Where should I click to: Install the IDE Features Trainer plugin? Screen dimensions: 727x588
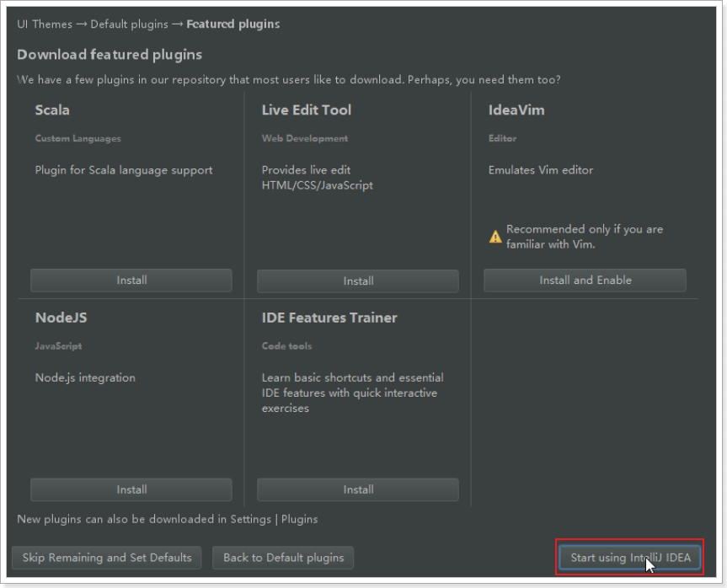coord(358,489)
